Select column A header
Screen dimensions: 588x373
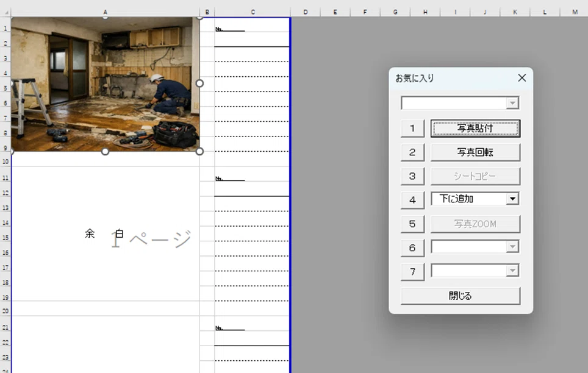[x=106, y=12]
